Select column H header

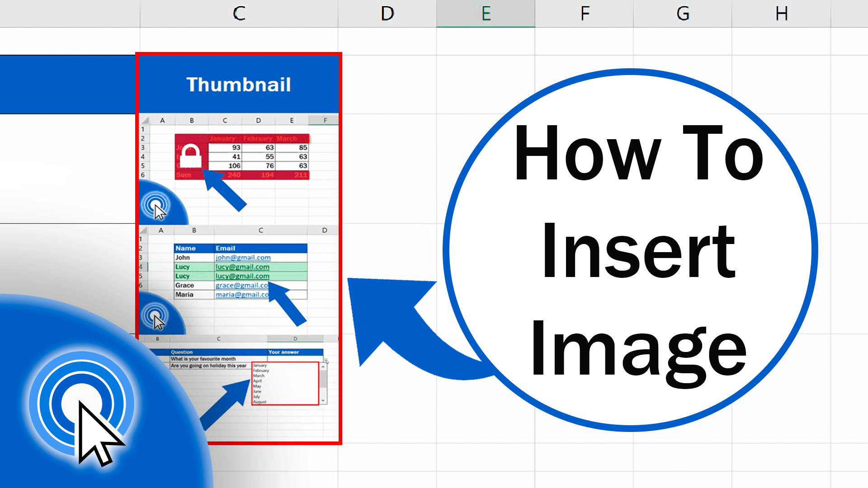pos(781,14)
